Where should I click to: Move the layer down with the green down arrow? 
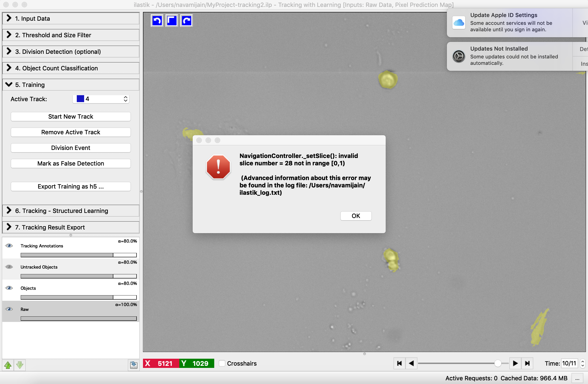coord(20,365)
